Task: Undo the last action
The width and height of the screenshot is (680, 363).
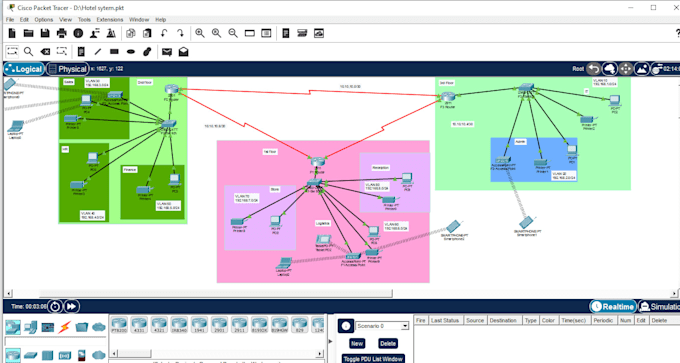Action: pyautogui.click(x=164, y=33)
